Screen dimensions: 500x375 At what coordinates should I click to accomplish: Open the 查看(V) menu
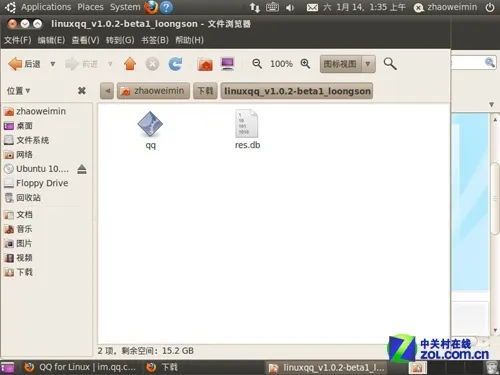tap(85, 40)
